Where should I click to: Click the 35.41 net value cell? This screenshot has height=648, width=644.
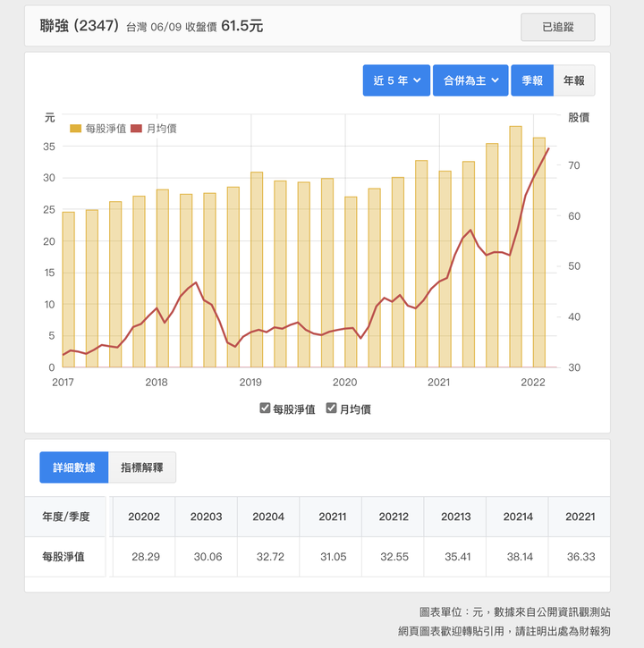point(457,557)
